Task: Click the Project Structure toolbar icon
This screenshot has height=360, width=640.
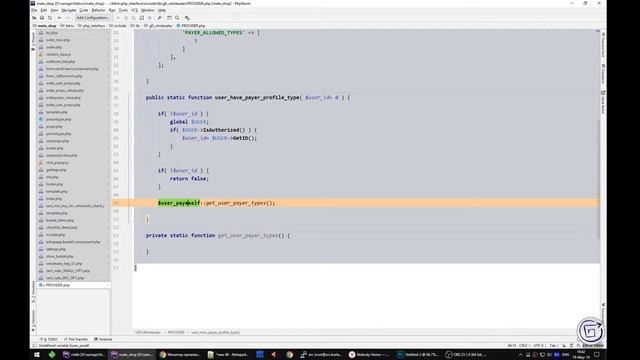Action: [x=169, y=18]
